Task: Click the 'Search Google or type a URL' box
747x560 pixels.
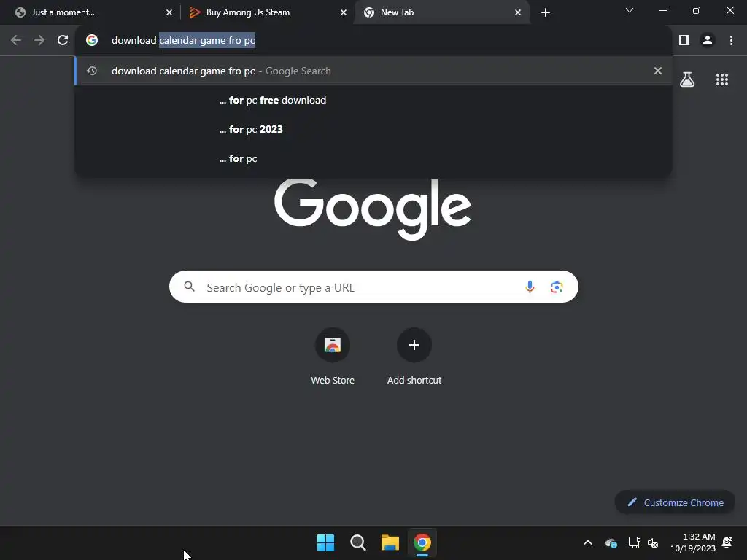Action: coord(373,287)
